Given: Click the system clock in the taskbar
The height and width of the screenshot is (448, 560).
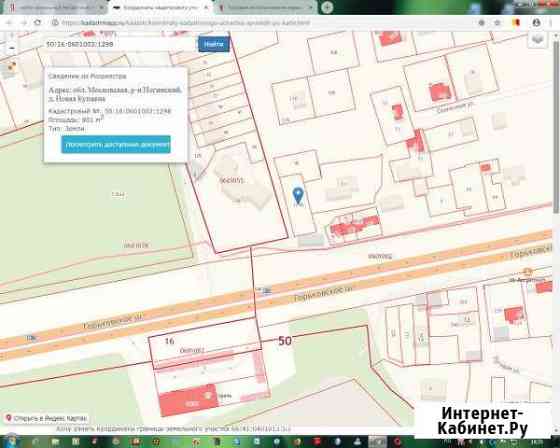Looking at the screenshot, I should (537, 442).
